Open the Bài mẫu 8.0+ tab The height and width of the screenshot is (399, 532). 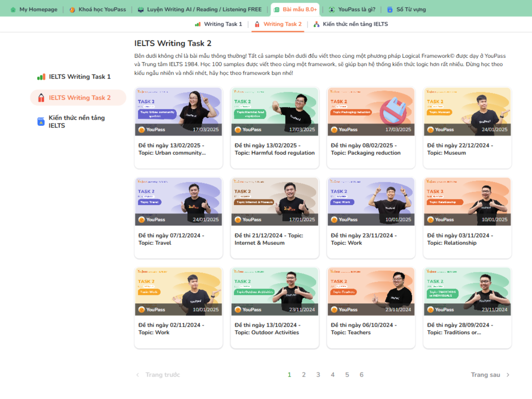click(x=295, y=10)
